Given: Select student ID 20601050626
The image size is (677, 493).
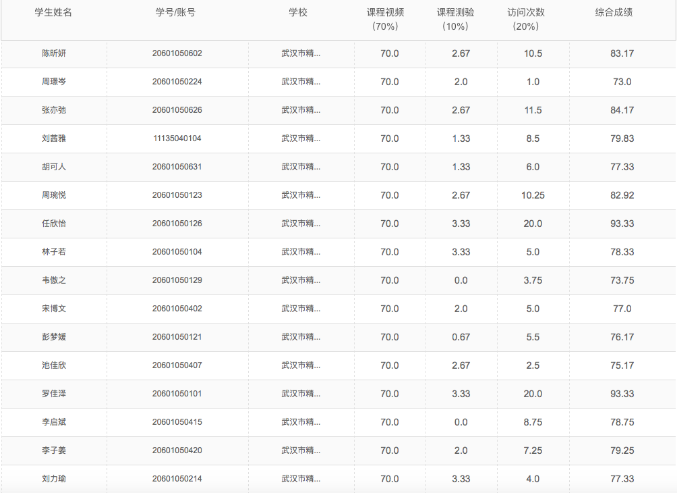Looking at the screenshot, I should (x=177, y=110).
